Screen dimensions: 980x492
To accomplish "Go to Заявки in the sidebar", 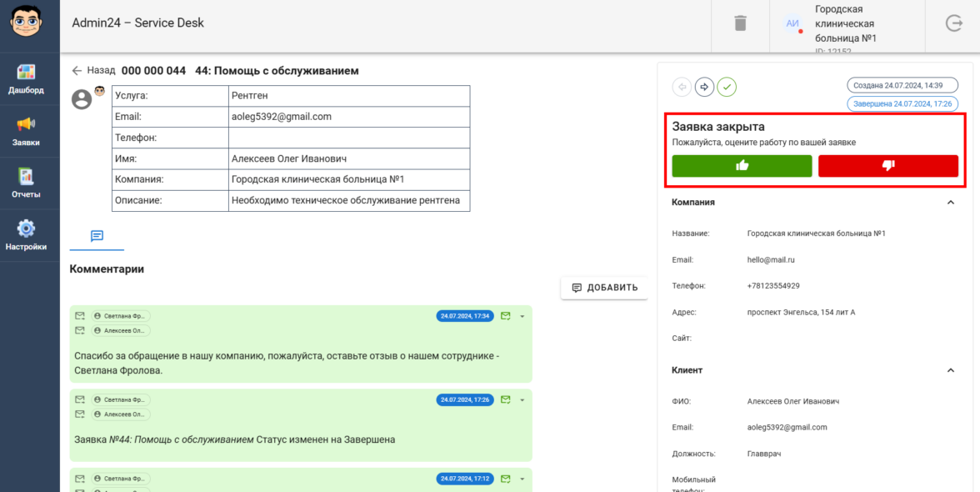I will [x=26, y=131].
